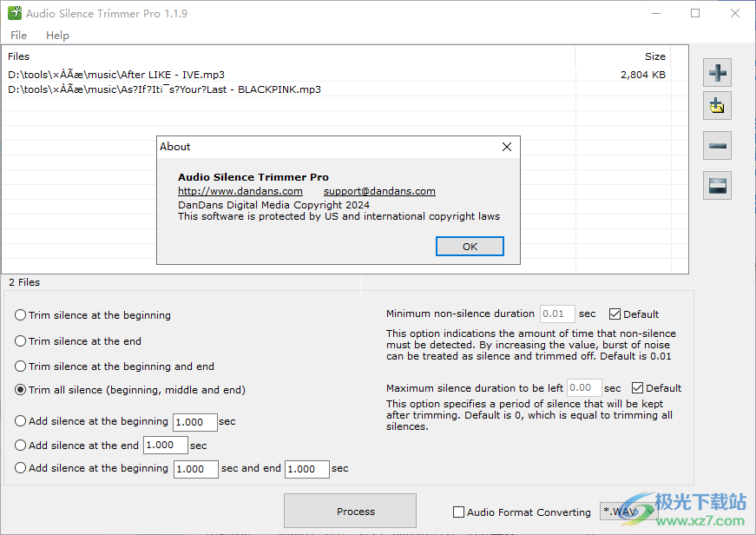Open the *.WAV format dropdown
This screenshot has height=535, width=756.
pos(627,512)
